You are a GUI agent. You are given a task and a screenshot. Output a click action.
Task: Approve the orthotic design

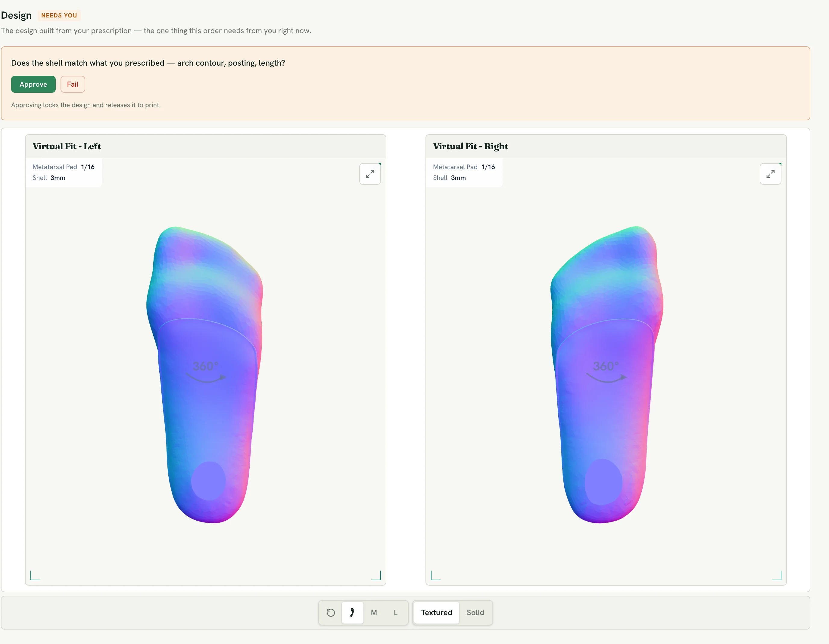click(x=33, y=84)
